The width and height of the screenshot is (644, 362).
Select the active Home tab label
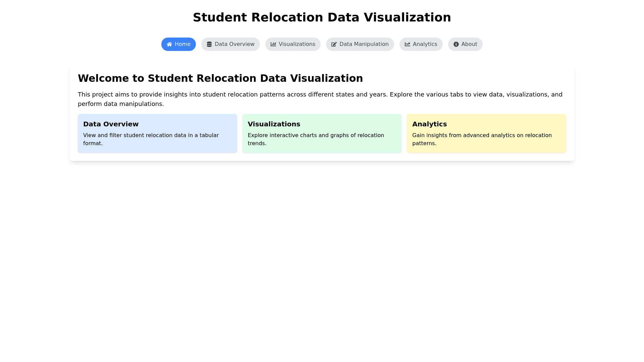tap(182, 44)
